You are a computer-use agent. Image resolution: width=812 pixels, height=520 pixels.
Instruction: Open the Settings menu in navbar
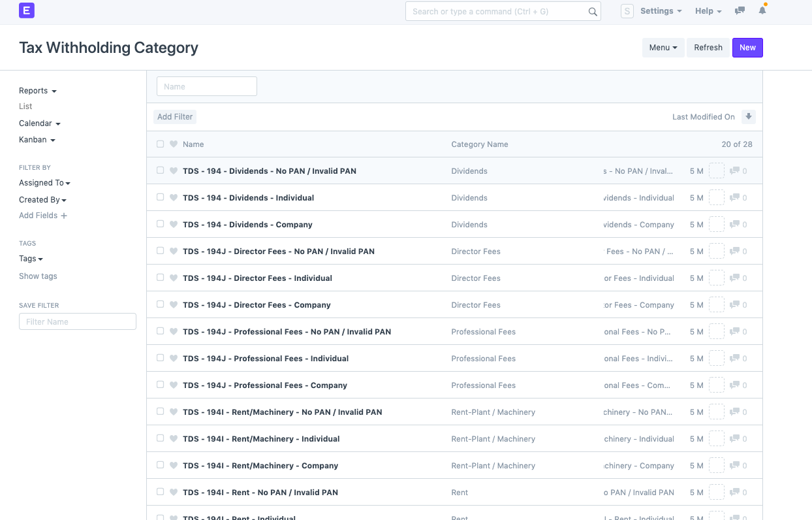(x=661, y=11)
